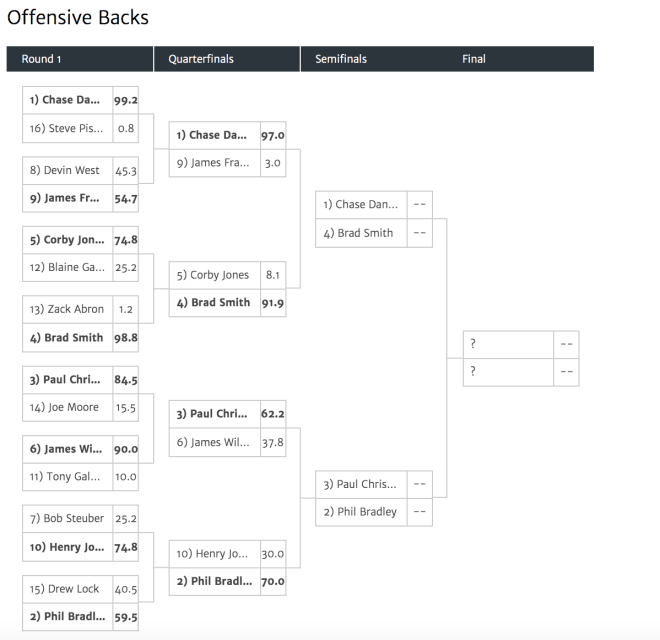This screenshot has height=640, width=660.
Task: Vote 2) Phil Bradley in Semifinals
Action: [x=374, y=512]
